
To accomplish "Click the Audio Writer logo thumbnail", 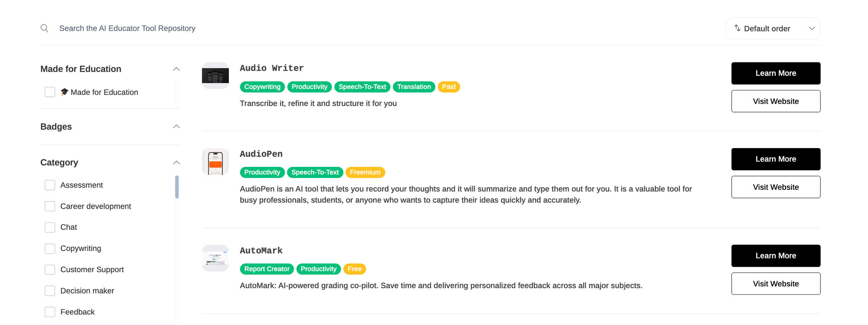I will (x=215, y=75).
